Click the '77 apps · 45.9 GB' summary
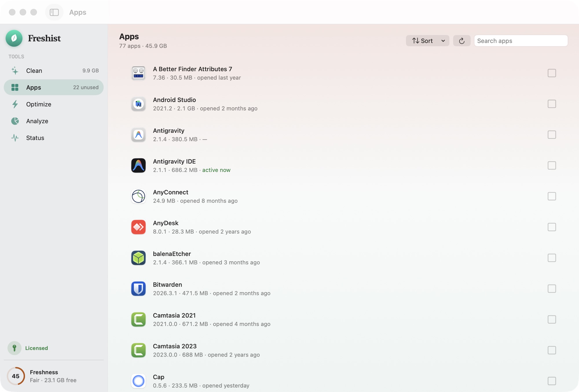Image resolution: width=579 pixels, height=392 pixels. 143,46
